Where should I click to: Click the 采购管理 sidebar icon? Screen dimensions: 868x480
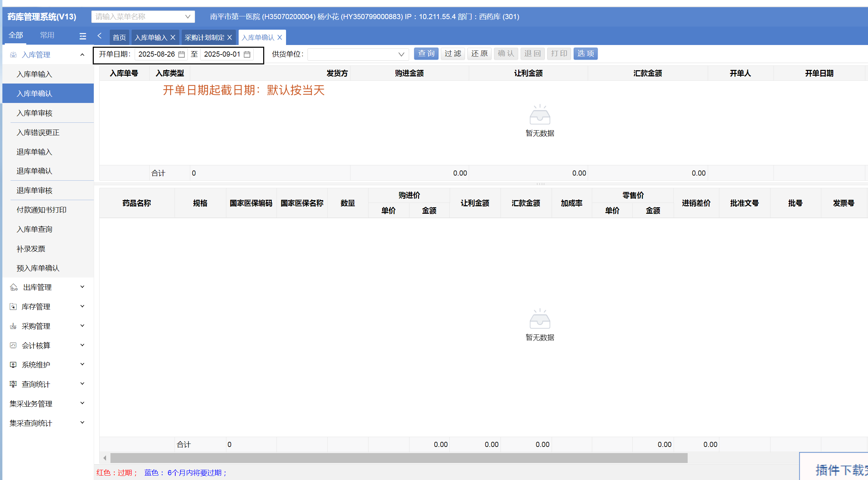pos(13,326)
